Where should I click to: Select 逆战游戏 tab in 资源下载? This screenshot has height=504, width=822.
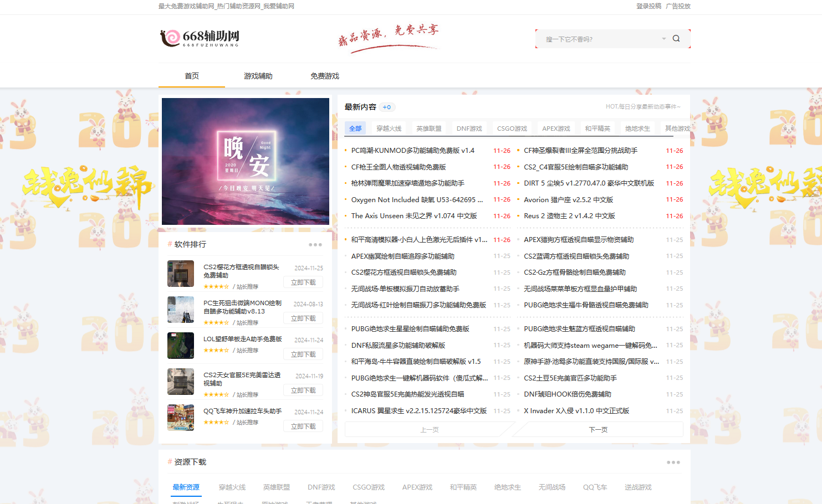click(638, 487)
